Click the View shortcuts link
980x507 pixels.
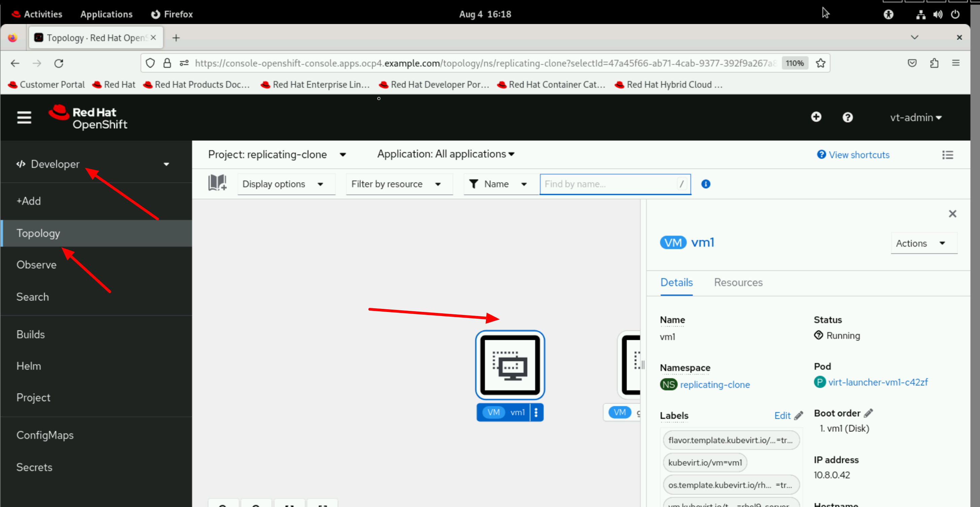tap(859, 155)
